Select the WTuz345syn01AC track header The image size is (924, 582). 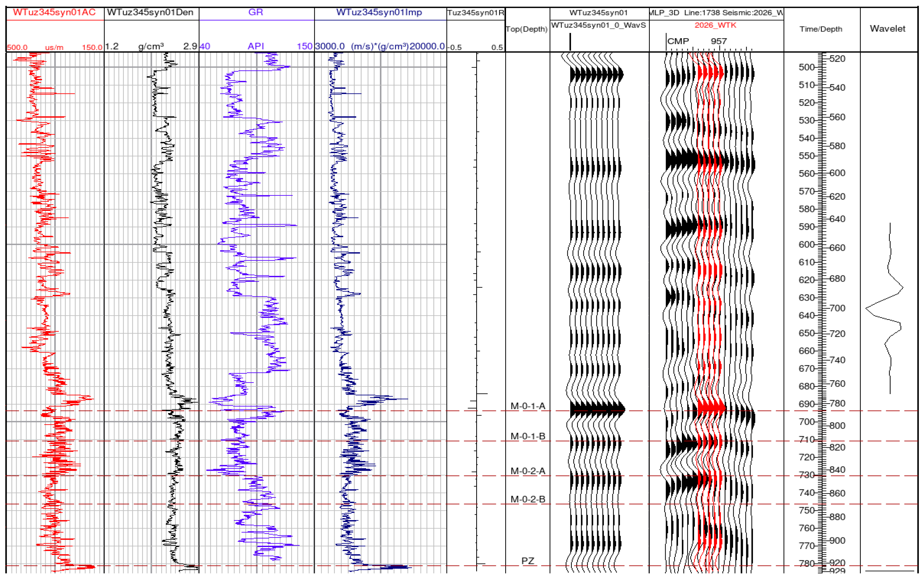point(54,12)
